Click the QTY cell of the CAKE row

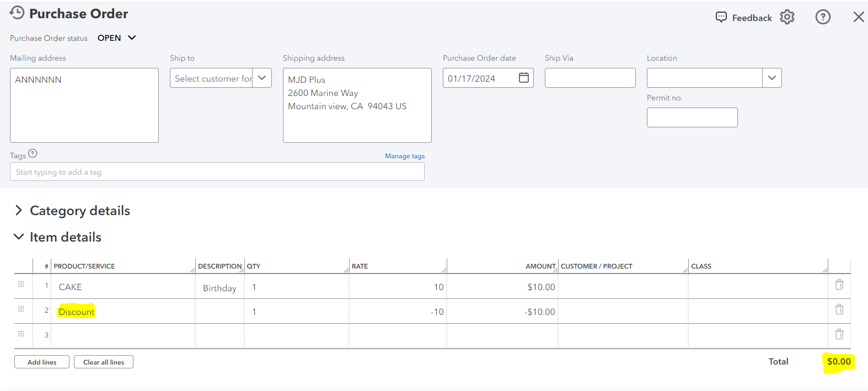pos(297,287)
